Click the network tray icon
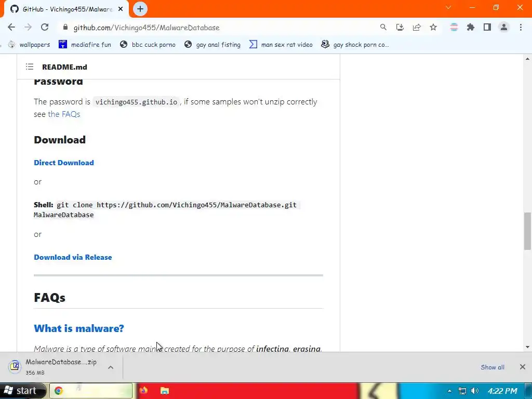This screenshot has width=532, height=399. pos(462,391)
